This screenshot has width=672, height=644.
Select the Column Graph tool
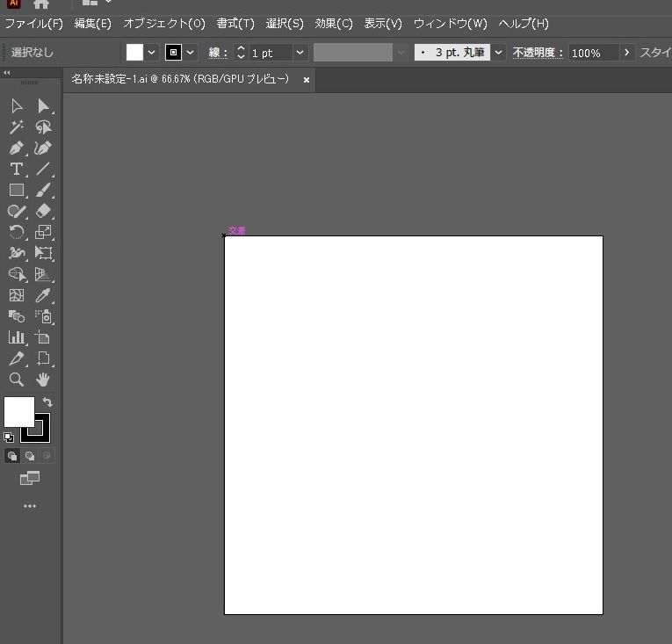17,337
